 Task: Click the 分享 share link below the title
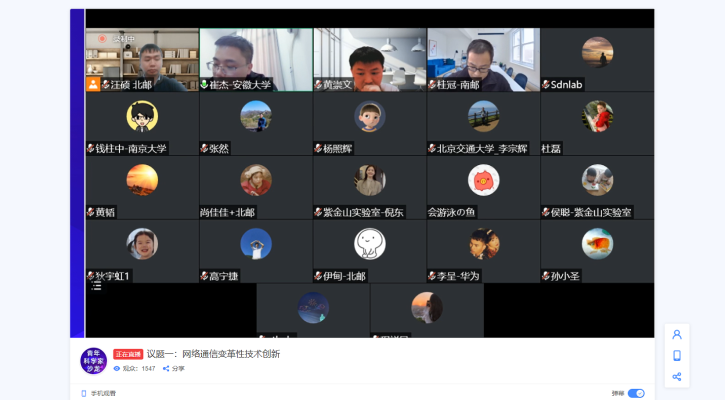(x=174, y=369)
